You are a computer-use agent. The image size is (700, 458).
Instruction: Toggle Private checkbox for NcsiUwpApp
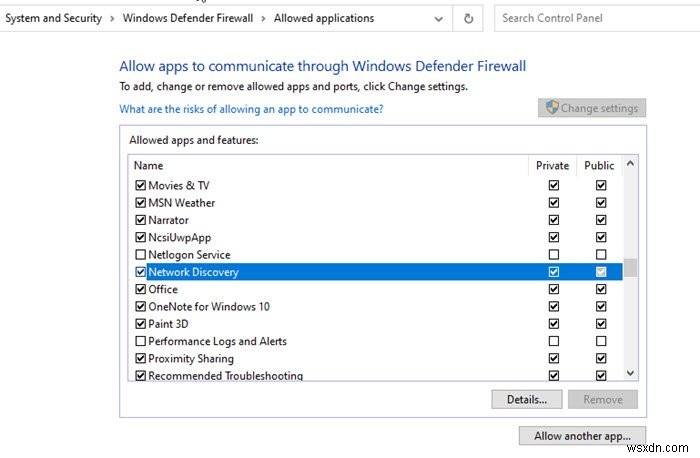(554, 237)
